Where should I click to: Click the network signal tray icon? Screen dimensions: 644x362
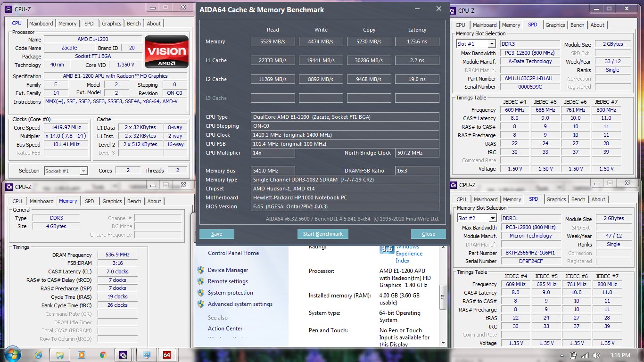pos(585,355)
